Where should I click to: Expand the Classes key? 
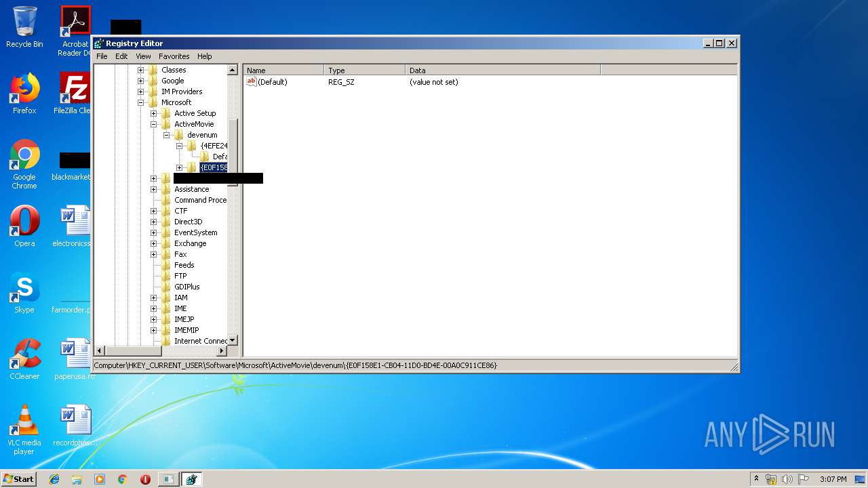point(140,70)
